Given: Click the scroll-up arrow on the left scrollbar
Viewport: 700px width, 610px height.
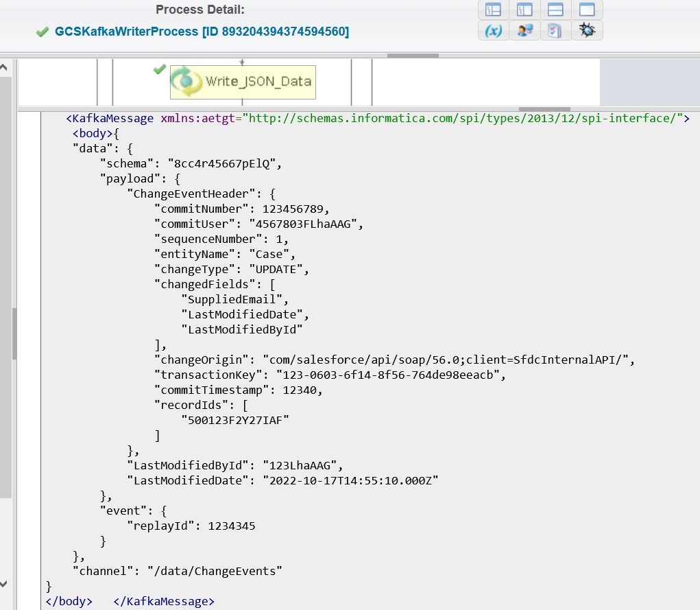Looking at the screenshot, I should tap(4, 68).
